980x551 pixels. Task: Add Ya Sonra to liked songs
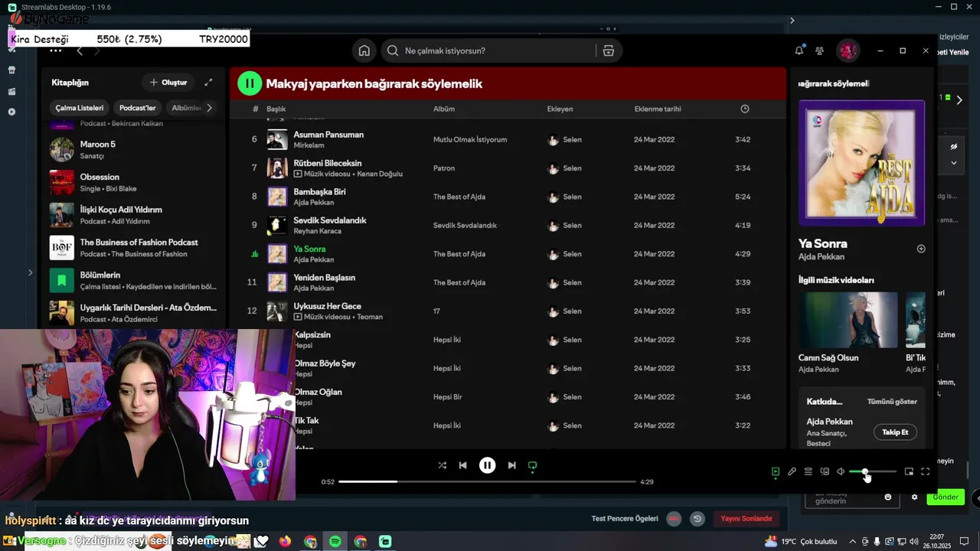pyautogui.click(x=921, y=249)
